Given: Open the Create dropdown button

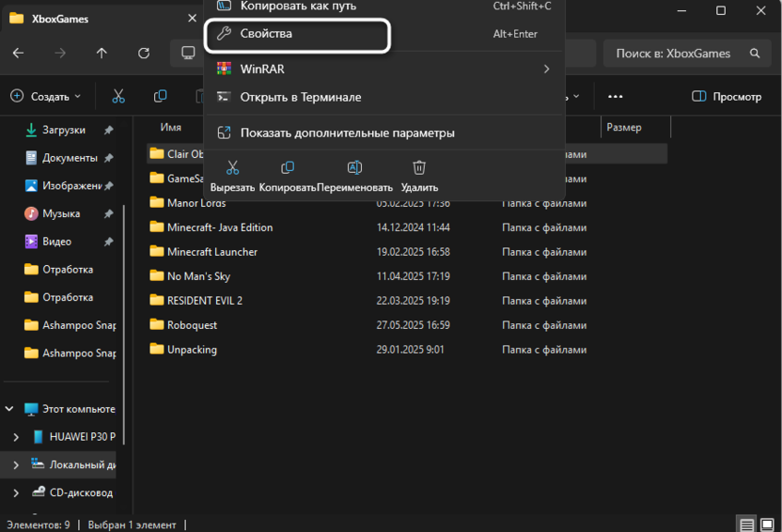Looking at the screenshot, I should click(x=45, y=96).
